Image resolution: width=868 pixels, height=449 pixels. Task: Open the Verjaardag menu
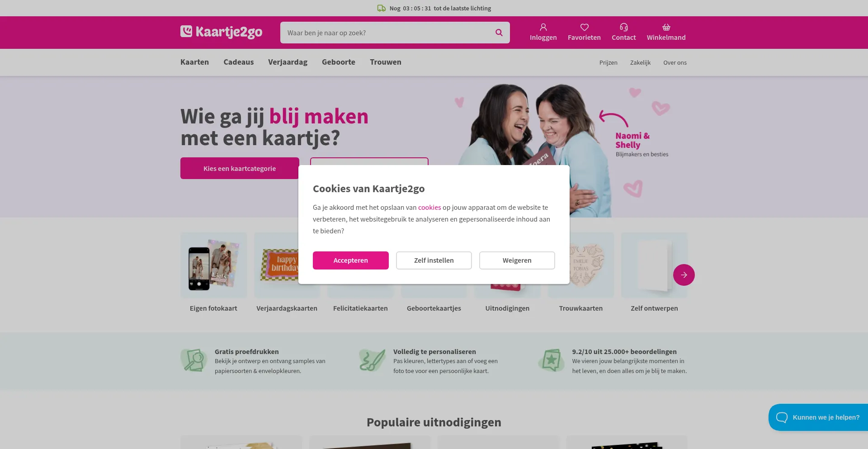pyautogui.click(x=288, y=62)
